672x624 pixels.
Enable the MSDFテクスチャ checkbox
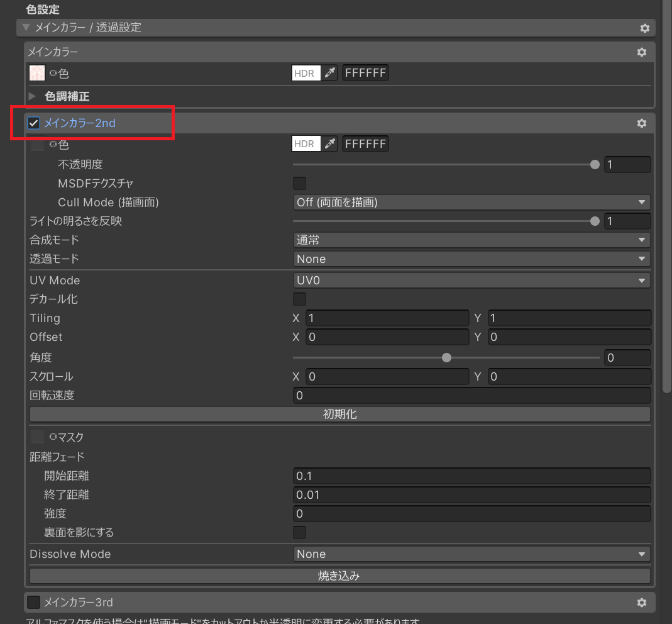[300, 184]
